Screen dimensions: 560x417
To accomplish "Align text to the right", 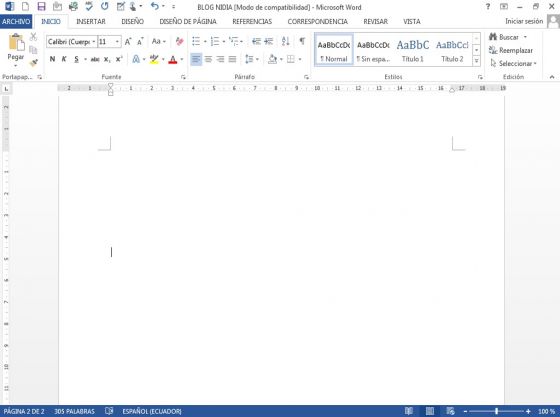I will [x=220, y=59].
